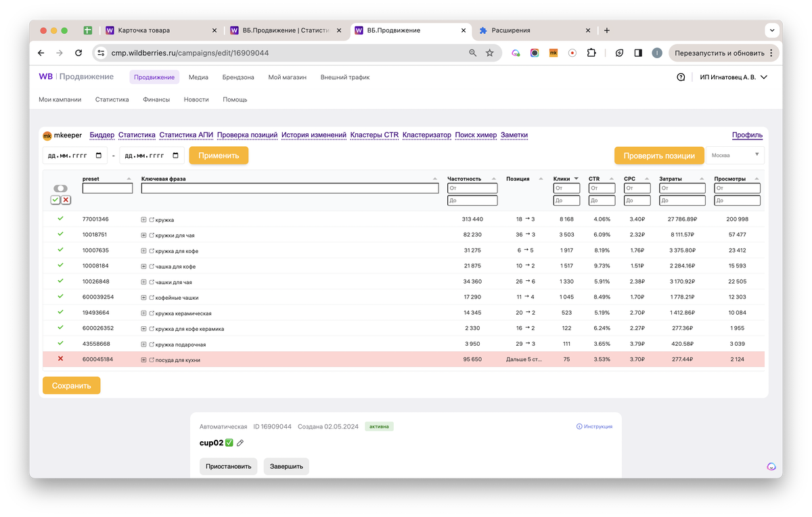Image resolution: width=812 pixels, height=517 pixels.
Task: Open the Москва region dropdown
Action: click(735, 155)
